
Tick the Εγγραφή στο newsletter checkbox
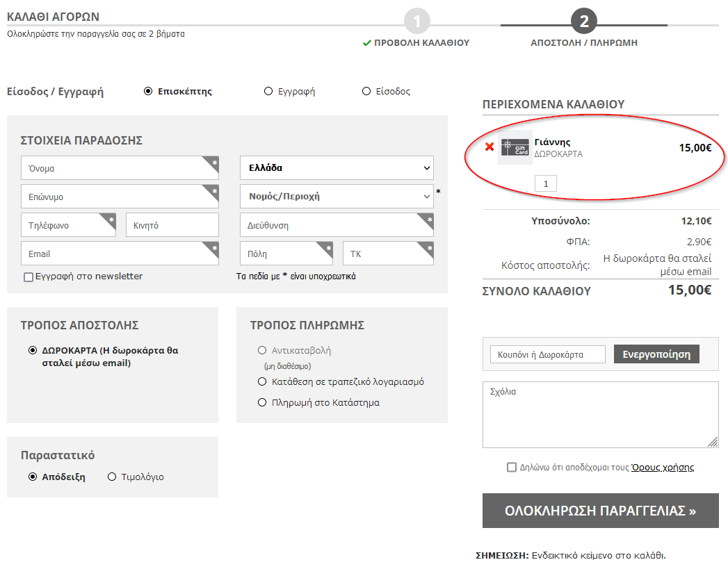pyautogui.click(x=29, y=277)
